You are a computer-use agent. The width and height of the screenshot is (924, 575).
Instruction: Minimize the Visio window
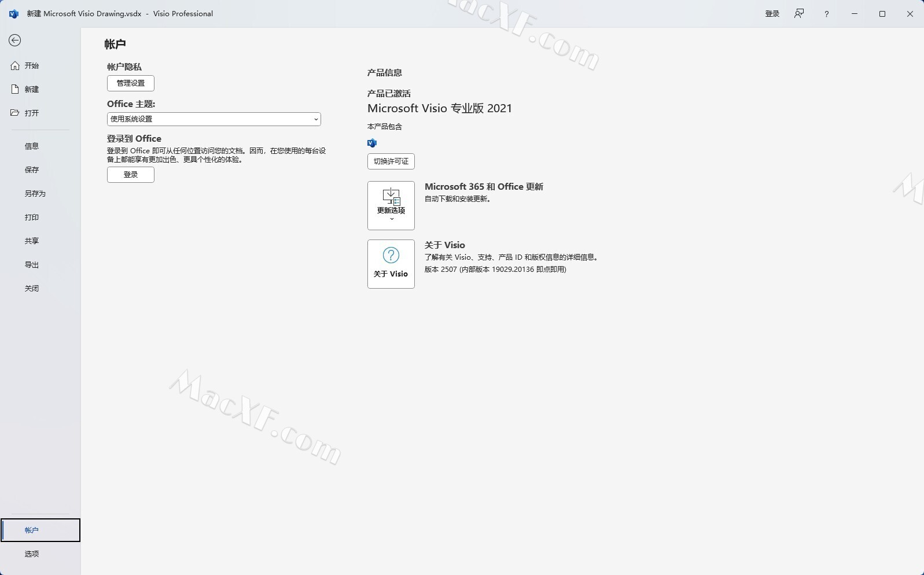(x=855, y=14)
